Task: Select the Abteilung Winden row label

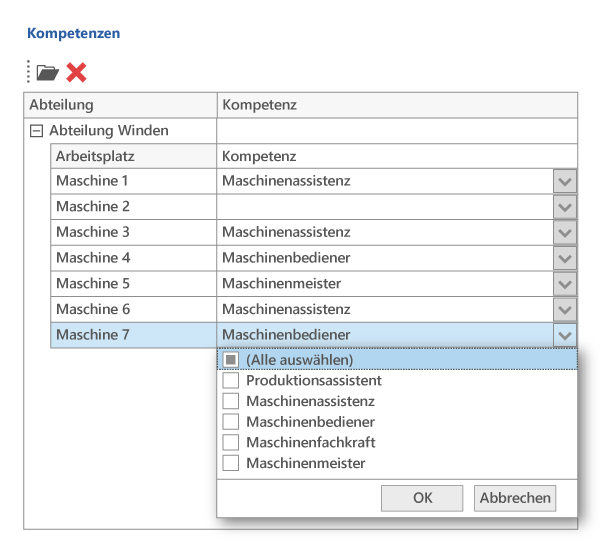Action: [109, 130]
